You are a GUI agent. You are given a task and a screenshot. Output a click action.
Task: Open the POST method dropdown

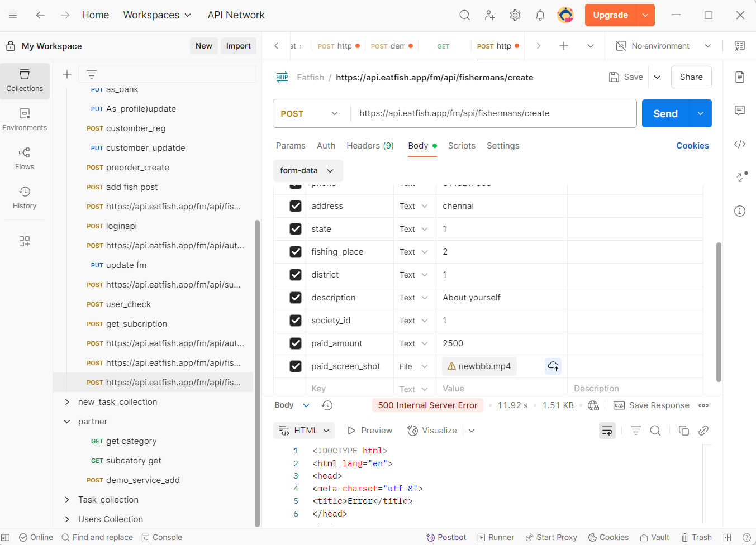(x=310, y=113)
